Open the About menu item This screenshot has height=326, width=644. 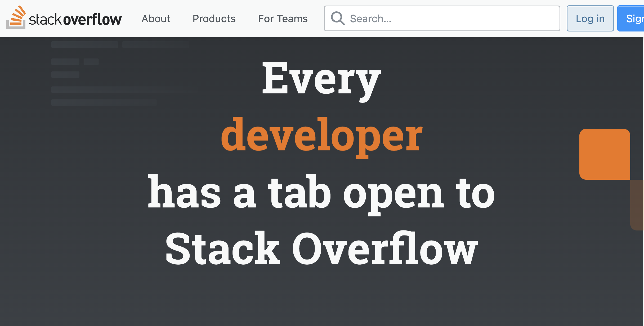coord(156,19)
